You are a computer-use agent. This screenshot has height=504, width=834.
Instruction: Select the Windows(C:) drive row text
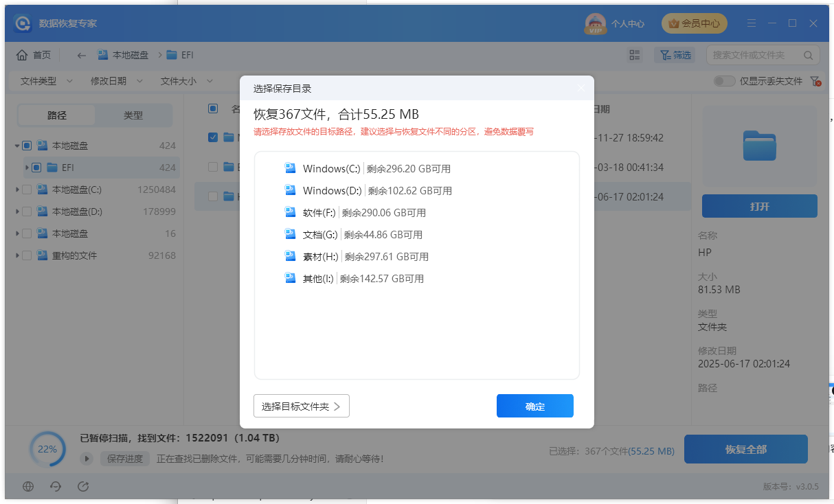(x=332, y=168)
